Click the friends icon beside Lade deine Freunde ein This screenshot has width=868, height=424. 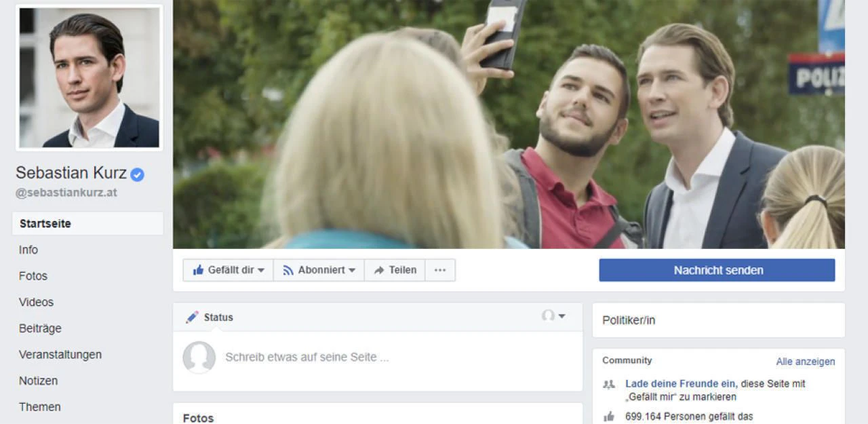(609, 384)
